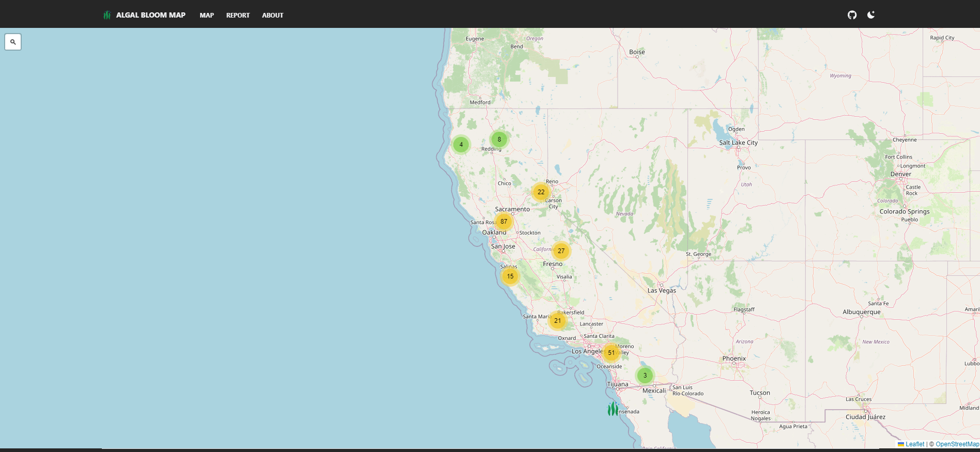Click the Phoenix map label
980x452 pixels.
(734, 359)
